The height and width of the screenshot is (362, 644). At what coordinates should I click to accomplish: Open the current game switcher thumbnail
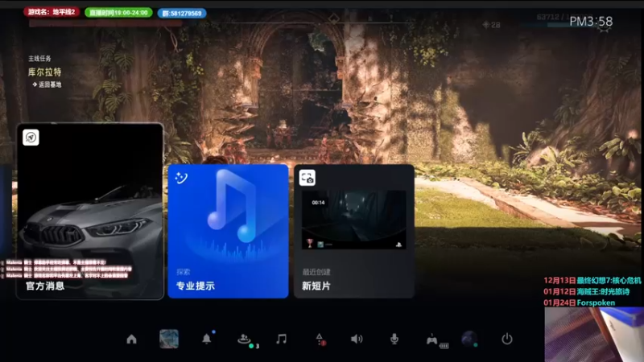pos(169,339)
